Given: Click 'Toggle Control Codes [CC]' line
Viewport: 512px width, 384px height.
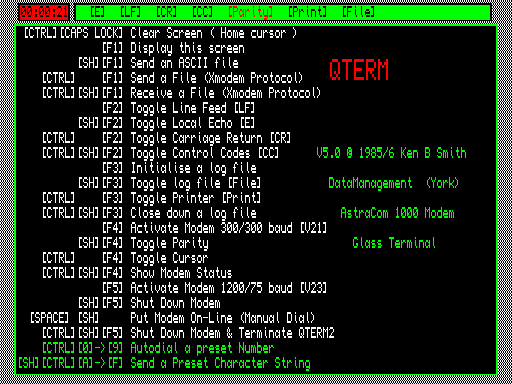Looking at the screenshot, I should click(204, 154).
